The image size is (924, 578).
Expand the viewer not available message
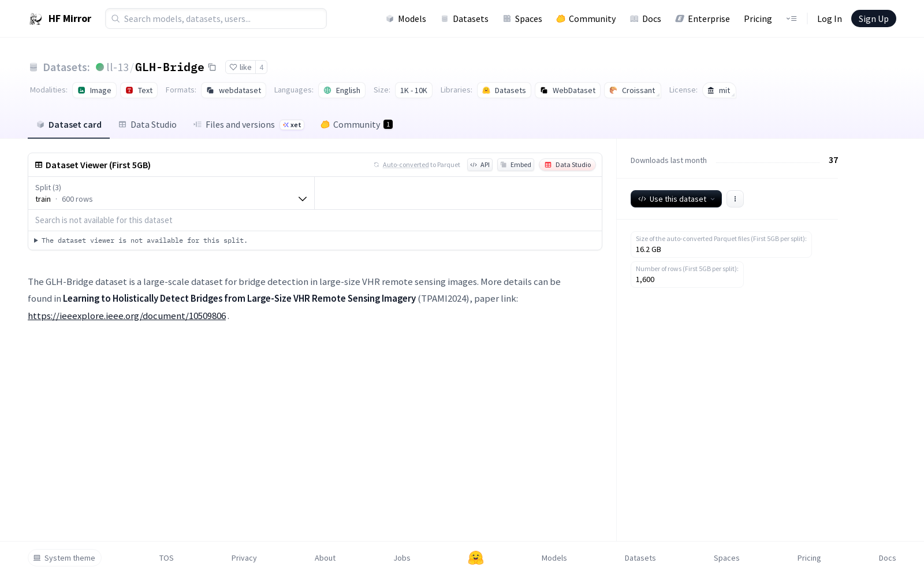141,240
